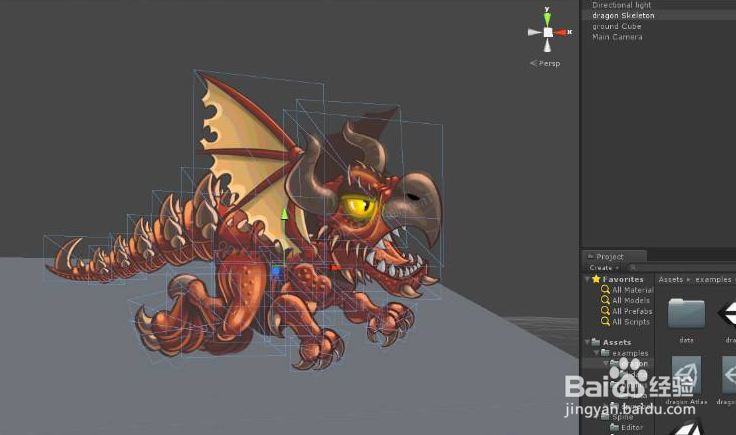Select dragon Skeleton in the Hierarchy
This screenshot has height=435, width=736.
coord(623,15)
